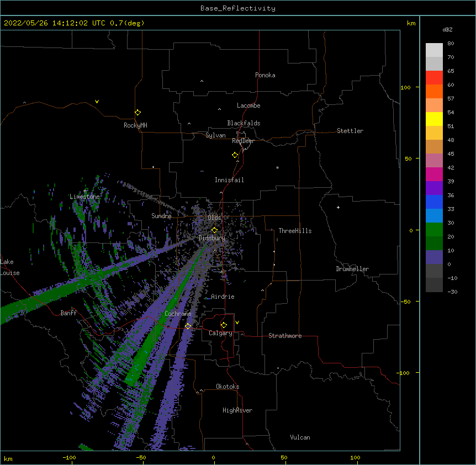Click the Olds city label
476x465 pixels.
(214, 218)
